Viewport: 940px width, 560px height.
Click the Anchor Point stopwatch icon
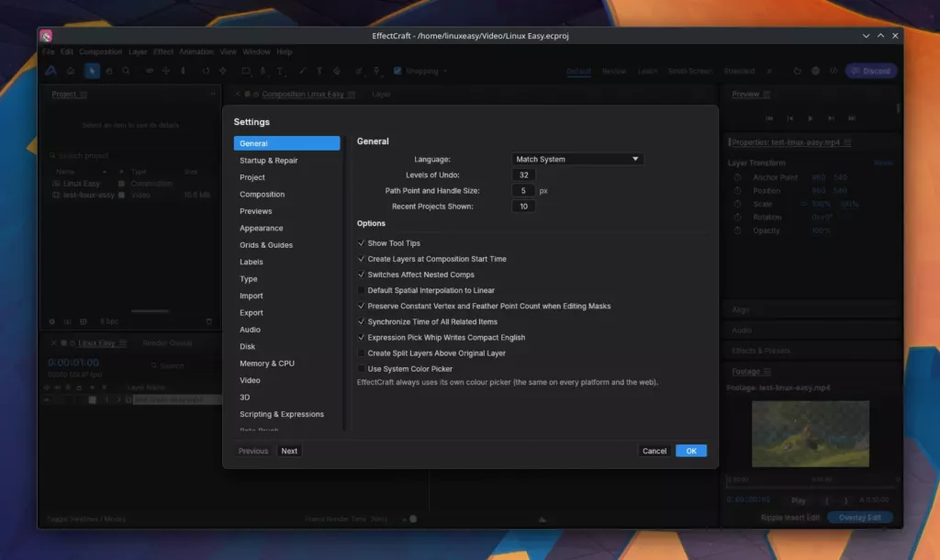[737, 177]
